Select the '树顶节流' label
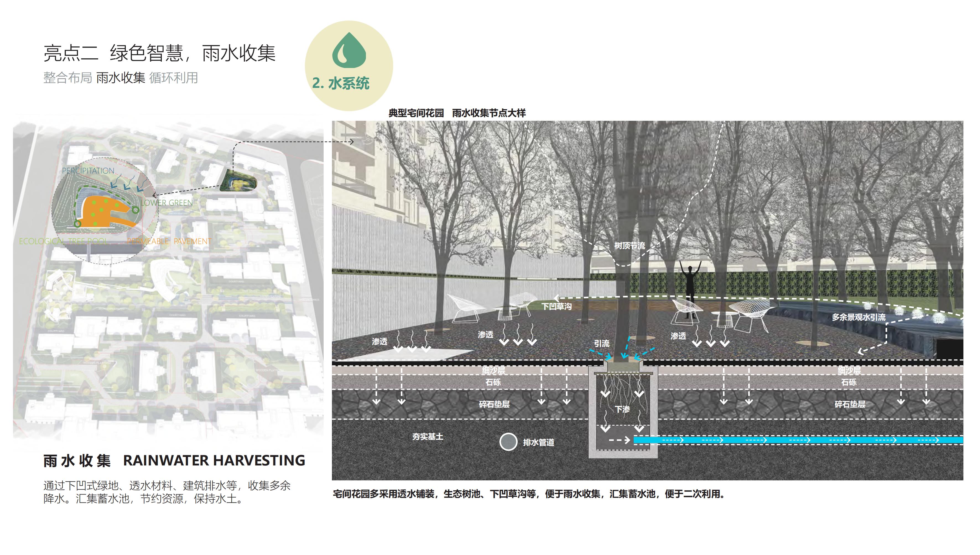Viewport: 980px width, 555px height. click(630, 246)
